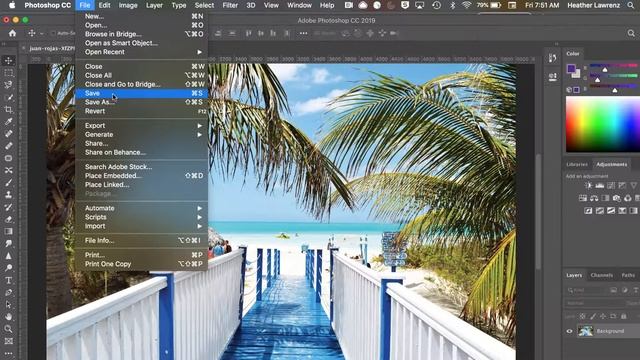
Task: Choose Browse in Bridge... entry
Action: [x=141, y=34]
